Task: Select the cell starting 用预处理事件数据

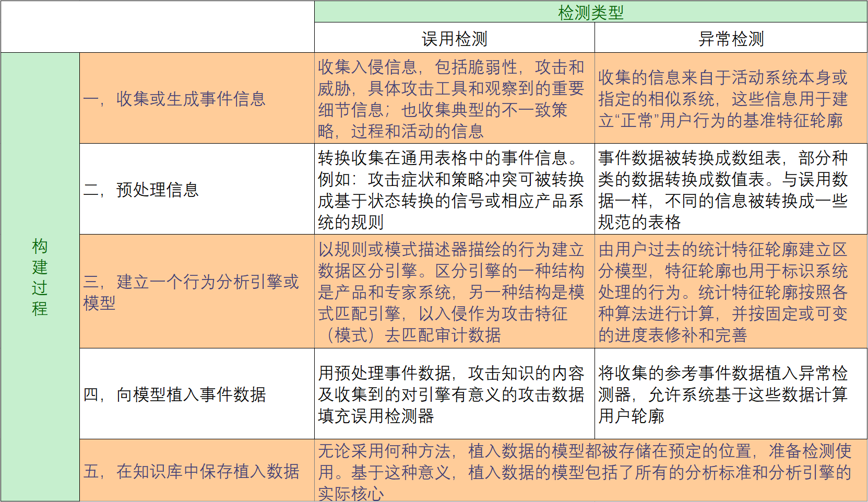Action: click(455, 394)
